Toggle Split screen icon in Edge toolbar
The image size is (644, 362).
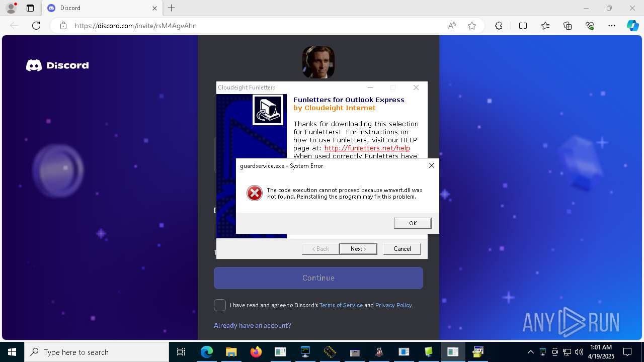523,26
